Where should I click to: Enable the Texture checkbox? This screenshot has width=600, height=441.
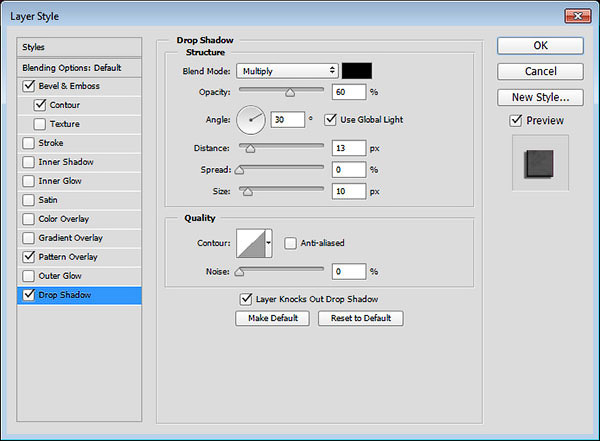coord(40,124)
